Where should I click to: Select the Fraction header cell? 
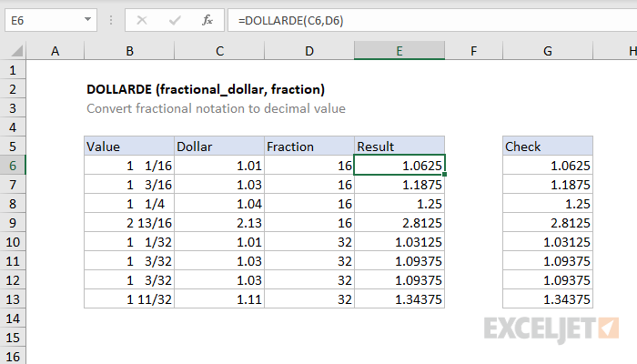coord(309,147)
